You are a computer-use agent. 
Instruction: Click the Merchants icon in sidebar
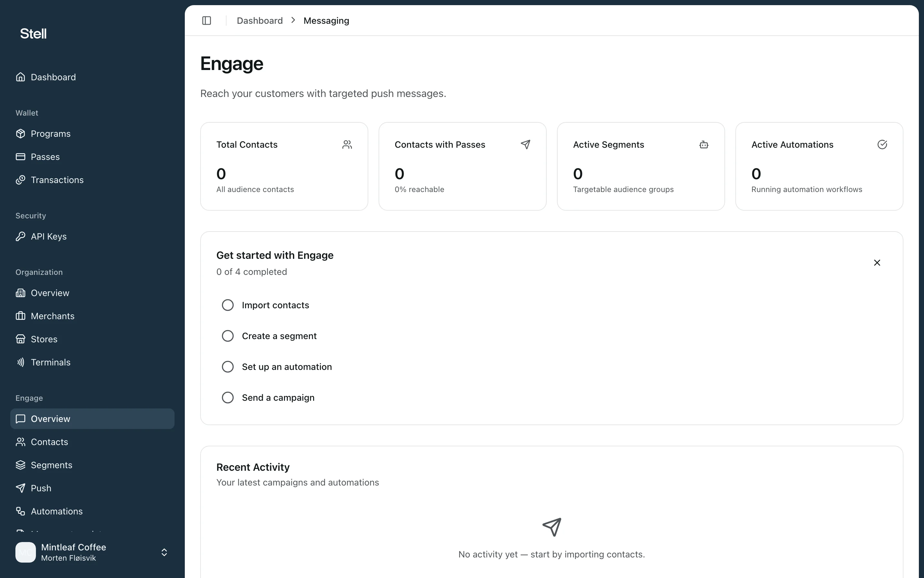tap(21, 316)
